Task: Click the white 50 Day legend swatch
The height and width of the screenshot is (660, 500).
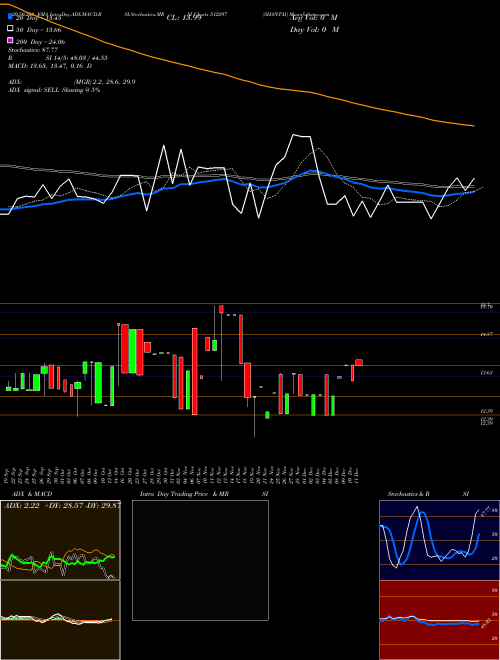Action: point(10,29)
